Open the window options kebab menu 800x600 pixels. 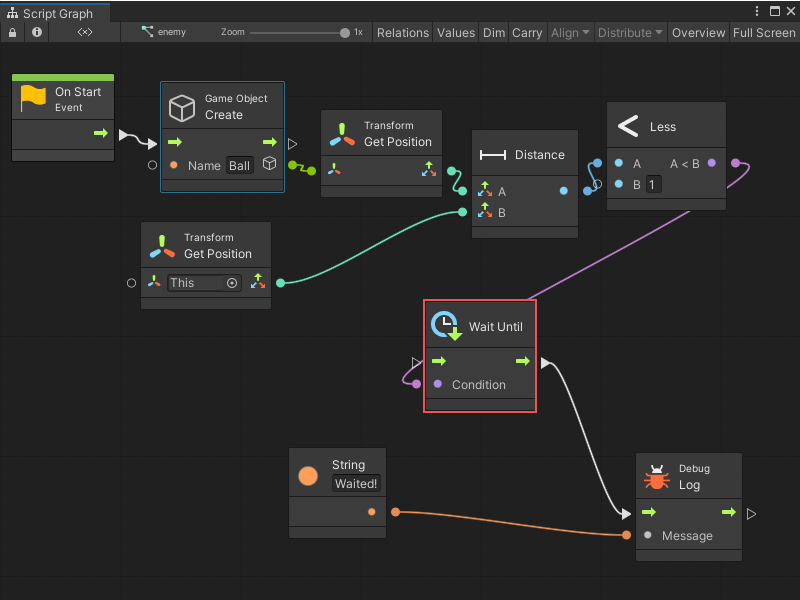coord(757,9)
